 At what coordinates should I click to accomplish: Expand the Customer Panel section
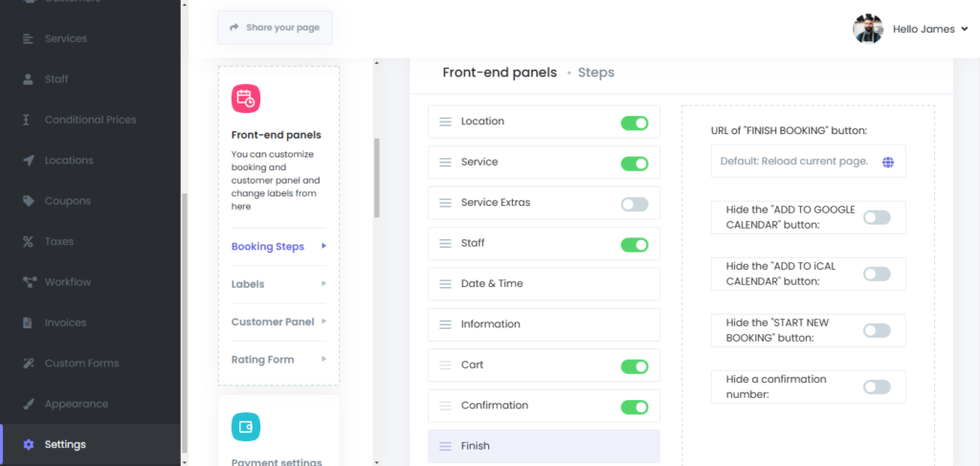pyautogui.click(x=278, y=322)
